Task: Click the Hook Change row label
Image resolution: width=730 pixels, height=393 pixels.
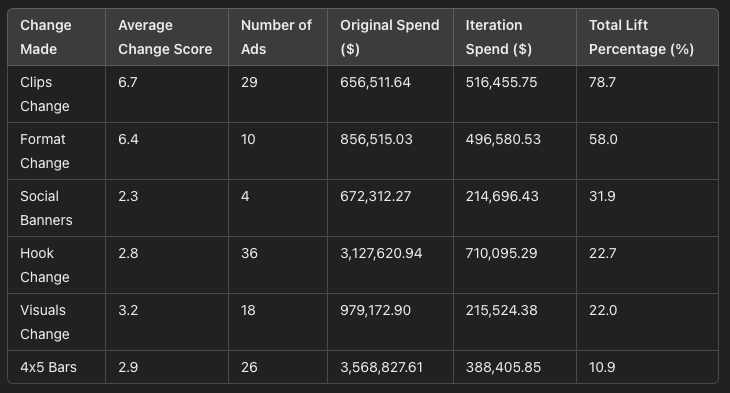Action: point(45,265)
